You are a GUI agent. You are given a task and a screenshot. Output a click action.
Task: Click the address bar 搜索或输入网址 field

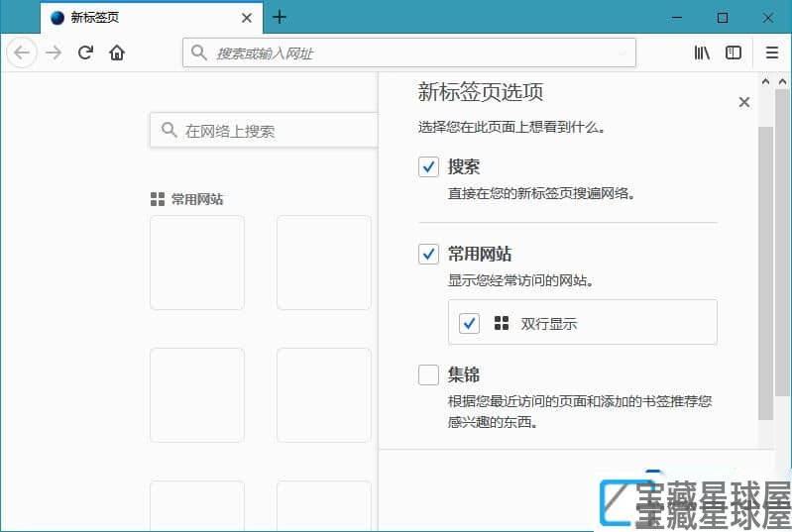408,53
